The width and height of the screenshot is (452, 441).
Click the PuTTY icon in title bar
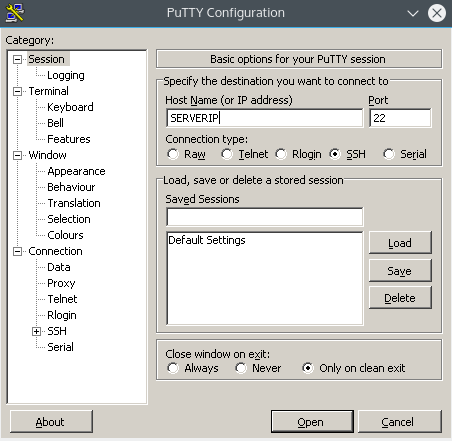coord(14,13)
